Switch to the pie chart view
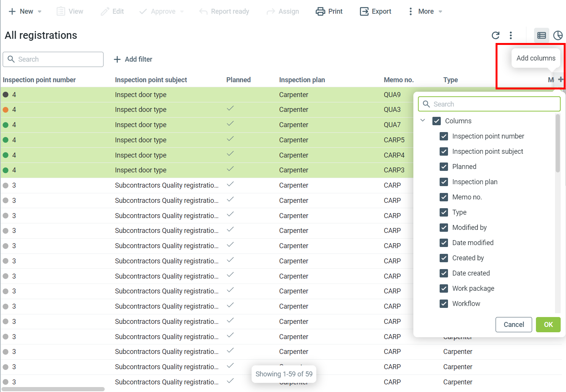Screen dimensions: 566x392 click(x=558, y=35)
